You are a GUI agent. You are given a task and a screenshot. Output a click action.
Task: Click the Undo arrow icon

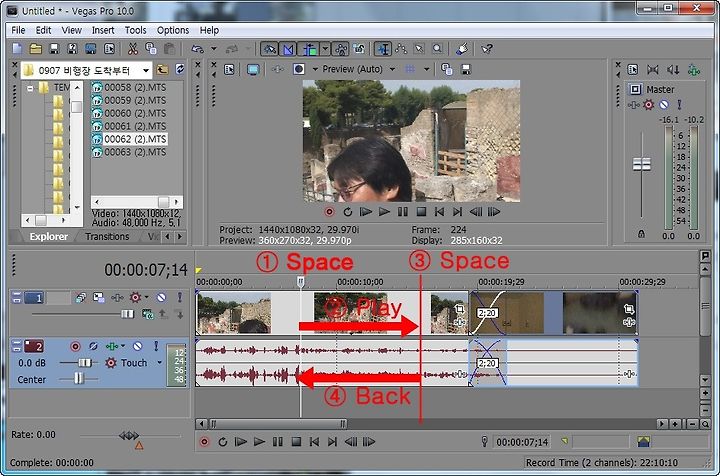197,49
